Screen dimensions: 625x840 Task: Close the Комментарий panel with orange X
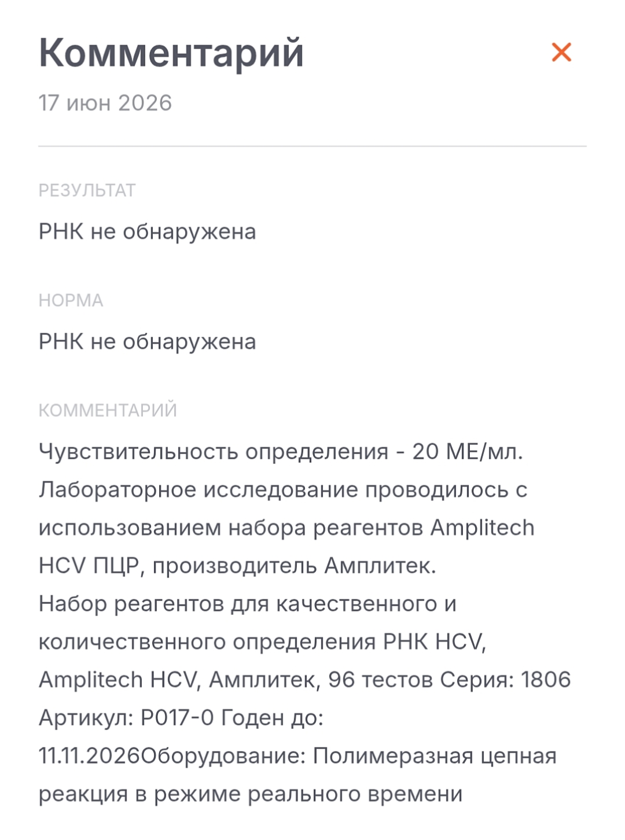561,52
